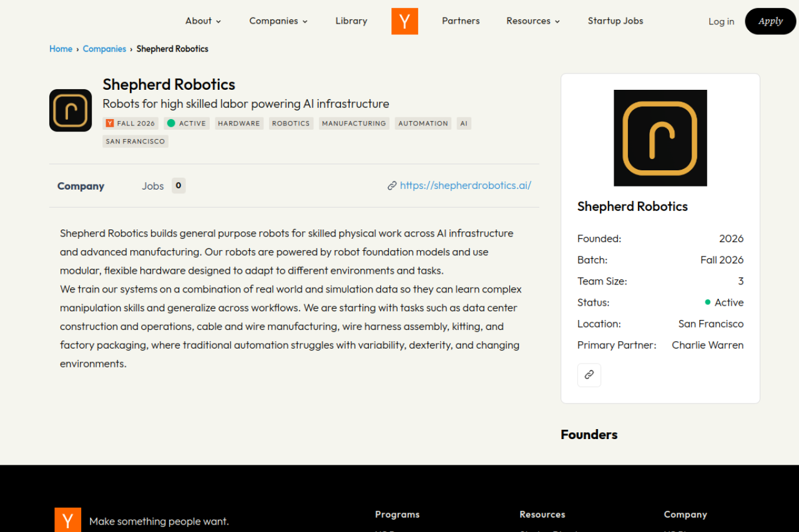The width and height of the screenshot is (799, 532).
Task: Click the 'Primary Partner:' label
Action: pyautogui.click(x=617, y=346)
